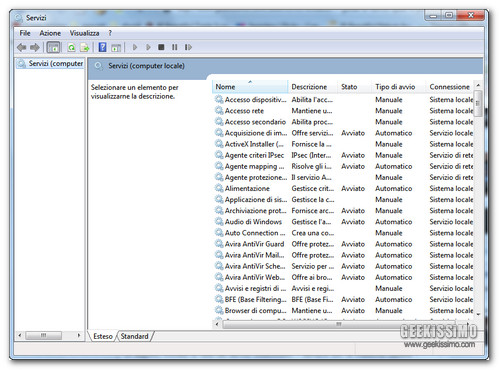Select the Avira AntiVir Web... service
This screenshot has width=499, height=370.
[x=344, y=277]
